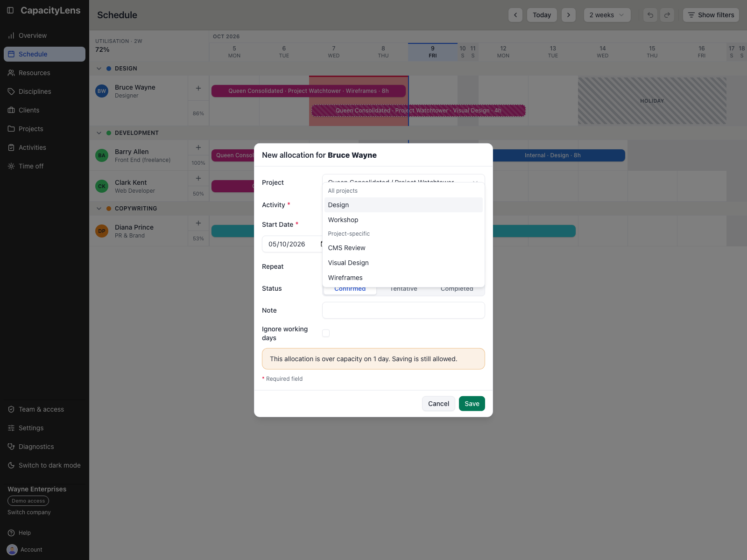Screen dimensions: 747x560
Task: Open Team & access settings
Action: (44, 409)
